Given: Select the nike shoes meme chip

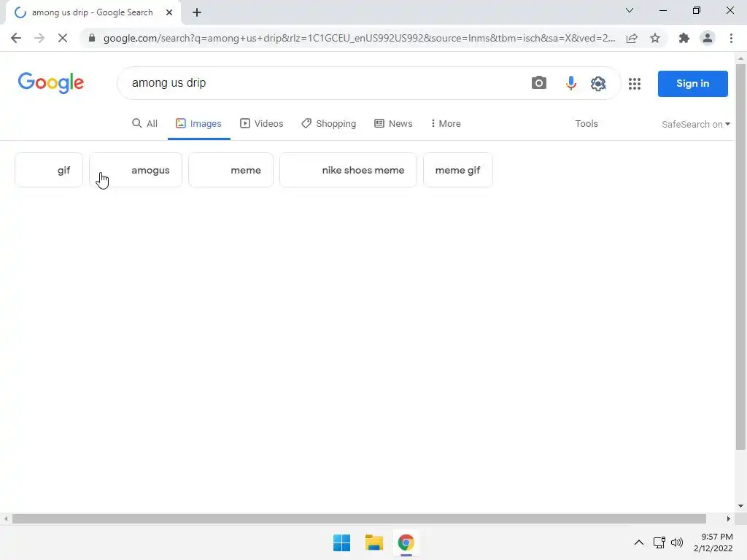Looking at the screenshot, I should click(348, 170).
